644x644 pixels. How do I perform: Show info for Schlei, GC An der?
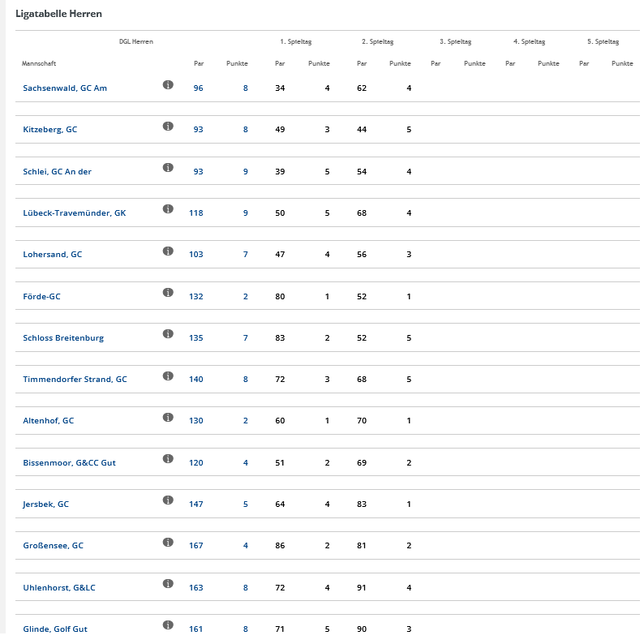(168, 168)
